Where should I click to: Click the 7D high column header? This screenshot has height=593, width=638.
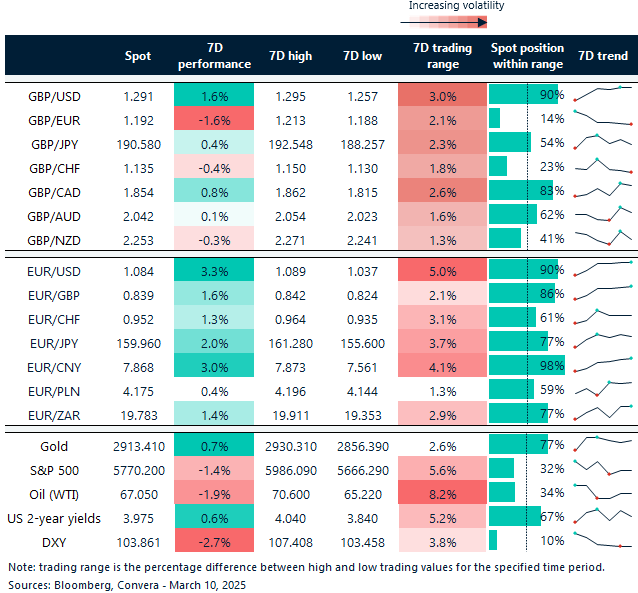(291, 56)
